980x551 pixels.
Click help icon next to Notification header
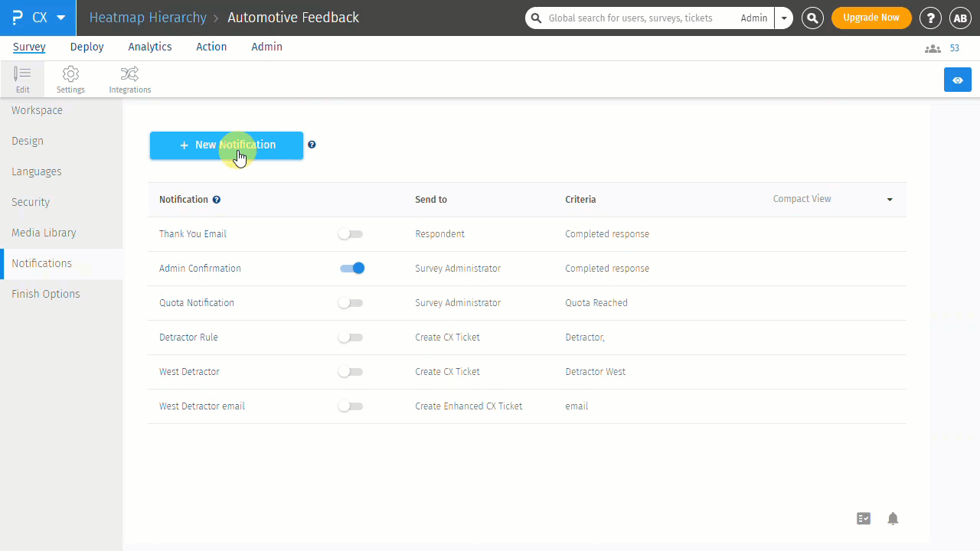point(217,200)
